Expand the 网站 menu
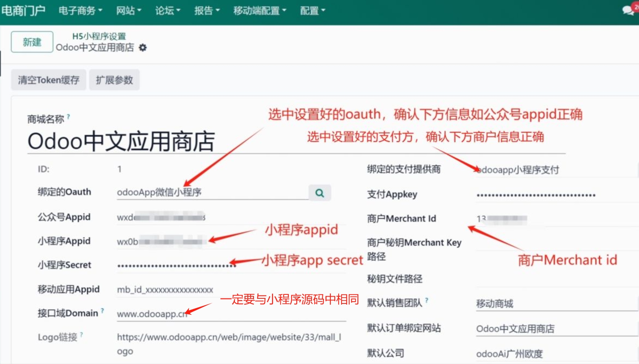 [129, 11]
